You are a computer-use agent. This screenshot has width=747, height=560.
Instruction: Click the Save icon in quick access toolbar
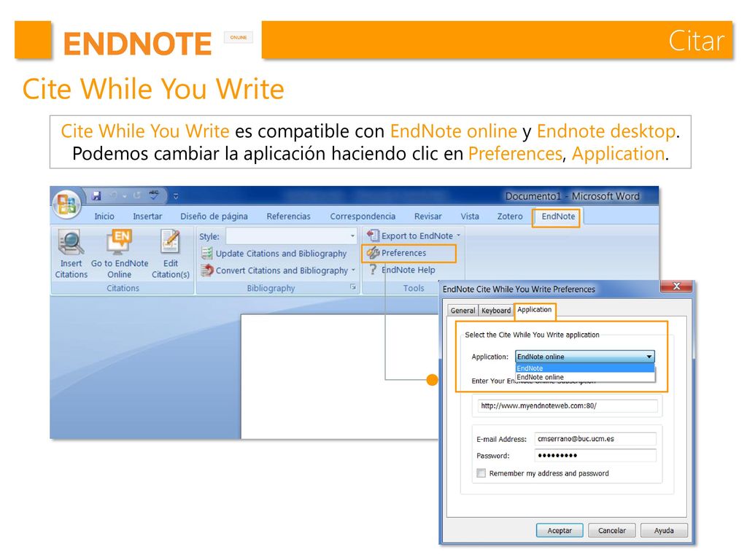click(96, 195)
